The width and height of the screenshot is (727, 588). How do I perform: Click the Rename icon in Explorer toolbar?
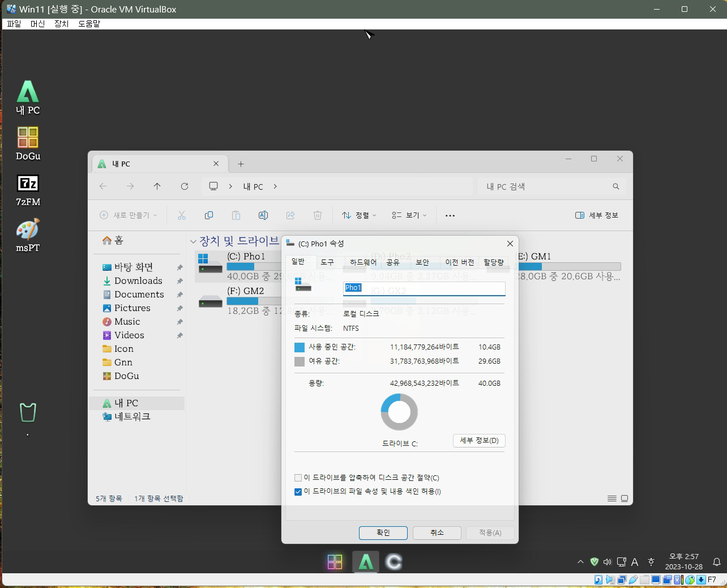pyautogui.click(x=263, y=215)
